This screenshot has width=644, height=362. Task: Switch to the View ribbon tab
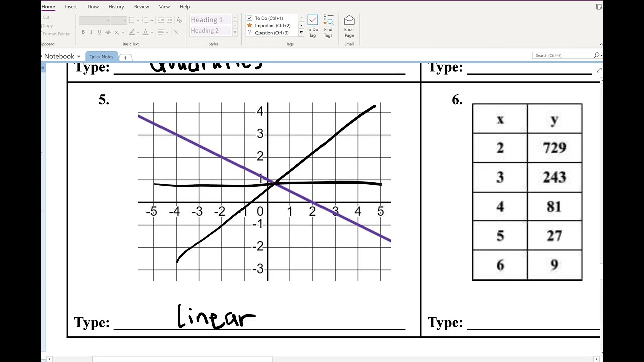click(164, 7)
